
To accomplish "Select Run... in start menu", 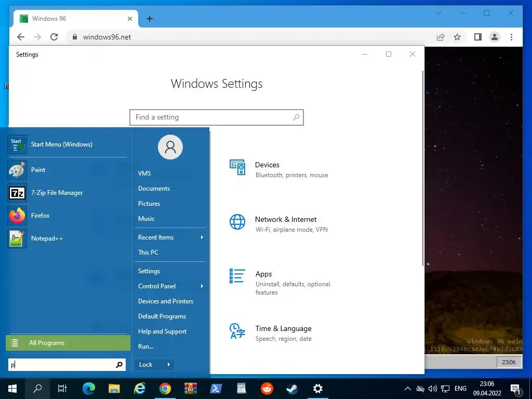I will (x=146, y=347).
